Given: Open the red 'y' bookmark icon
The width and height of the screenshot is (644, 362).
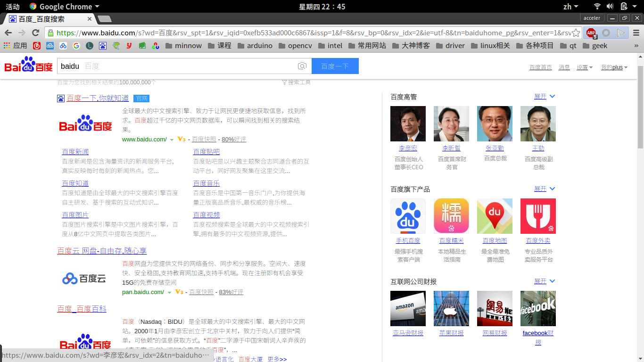Looking at the screenshot, I should click(x=129, y=46).
